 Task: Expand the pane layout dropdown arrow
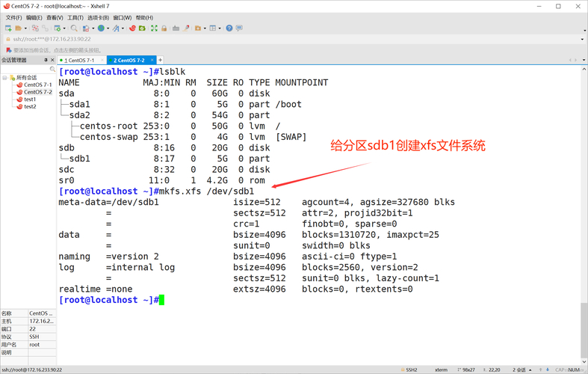coord(220,28)
